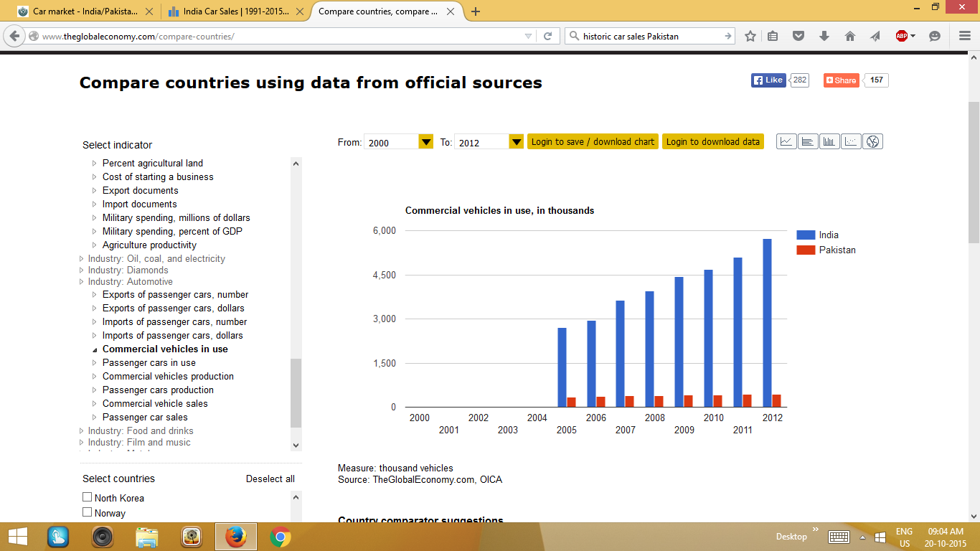Click the orange Share button
Image resolution: width=980 pixels, height=551 pixels.
(x=841, y=80)
